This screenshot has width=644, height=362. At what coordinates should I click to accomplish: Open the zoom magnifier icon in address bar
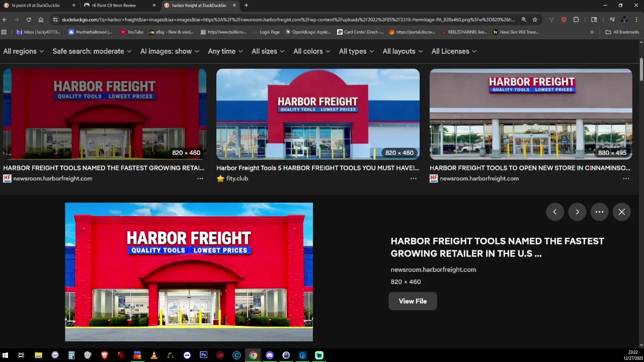tap(524, 20)
